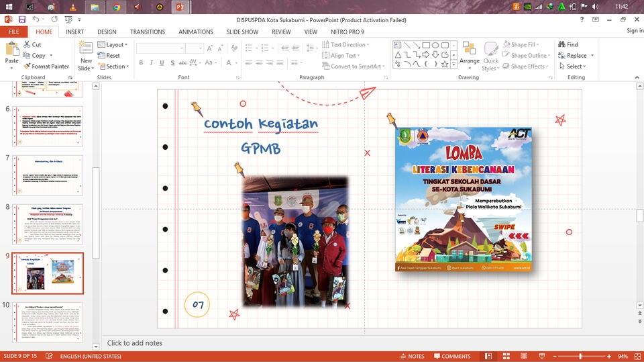This screenshot has height=362, width=644.
Task: Click zoom in plus button
Action: [x=609, y=356]
